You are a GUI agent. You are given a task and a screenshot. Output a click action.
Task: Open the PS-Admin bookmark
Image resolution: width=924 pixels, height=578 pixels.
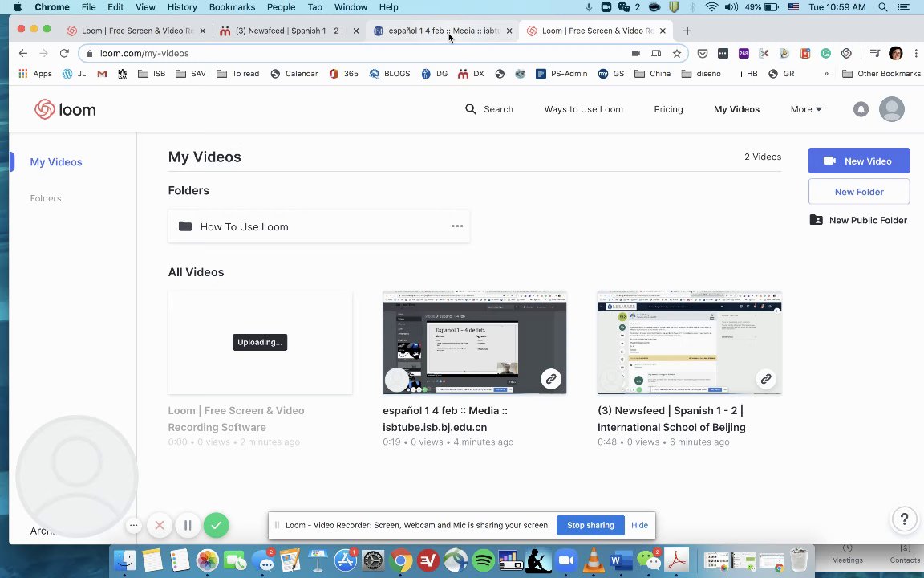point(561,74)
